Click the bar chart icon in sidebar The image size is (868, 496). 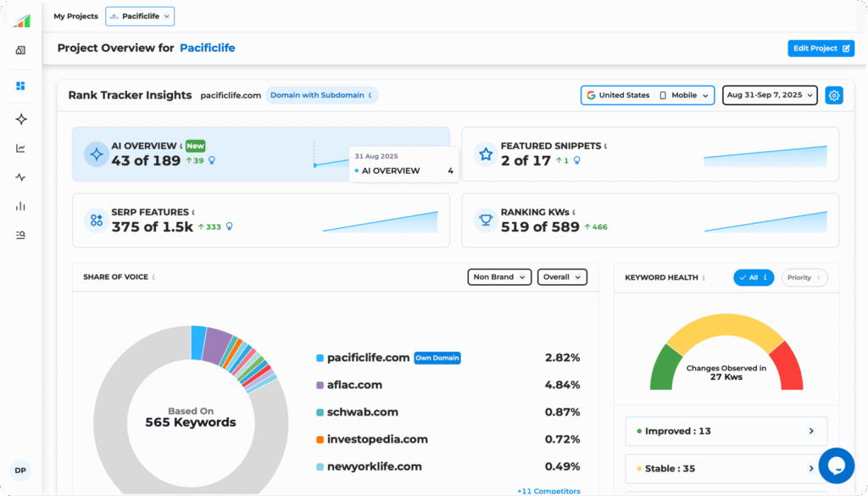tap(20, 206)
